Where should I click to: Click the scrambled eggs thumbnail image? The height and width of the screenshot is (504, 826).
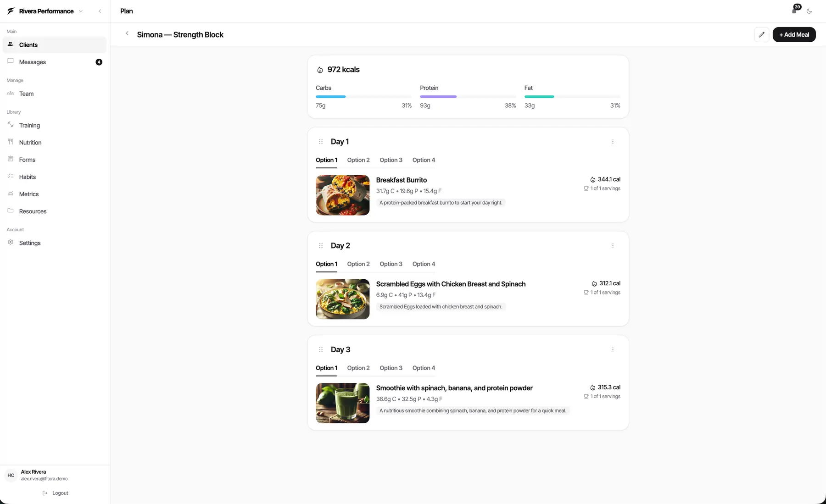coord(342,299)
